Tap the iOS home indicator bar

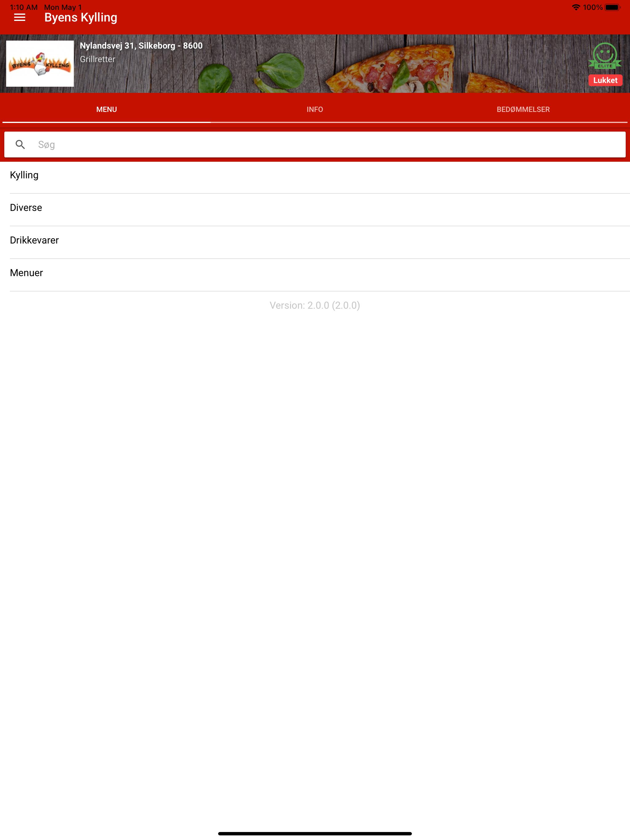315,834
